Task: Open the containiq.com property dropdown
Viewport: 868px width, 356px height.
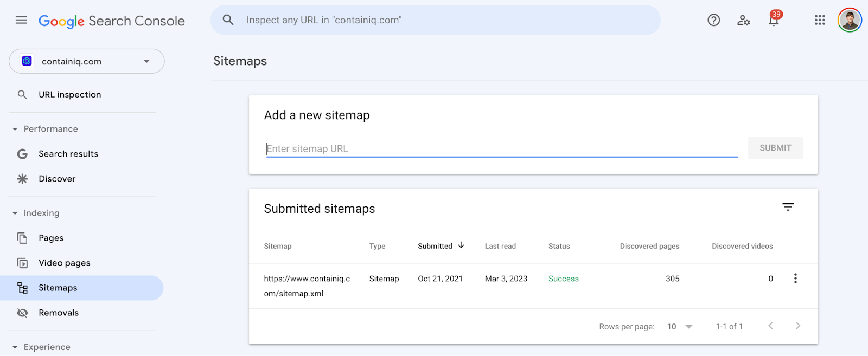Action: pos(87,61)
